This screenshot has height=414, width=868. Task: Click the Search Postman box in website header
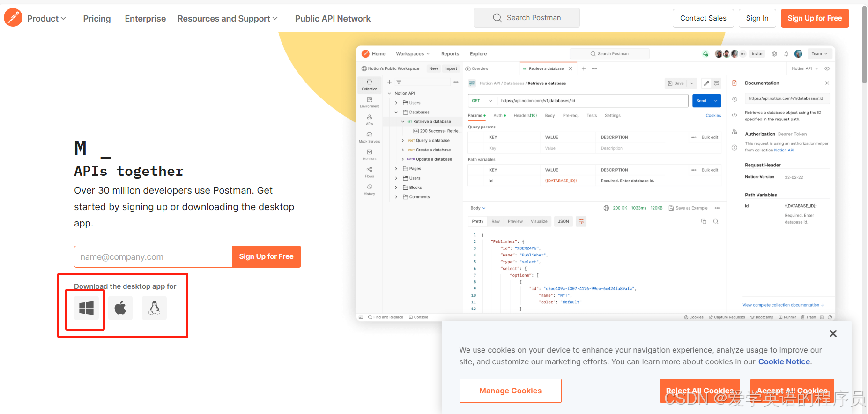527,18
